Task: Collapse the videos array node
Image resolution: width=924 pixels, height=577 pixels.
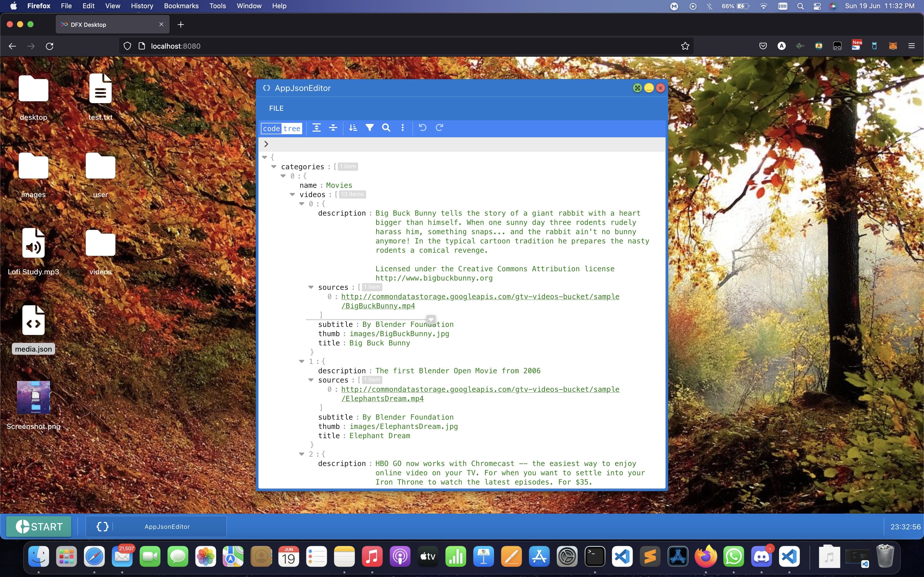Action: [292, 194]
